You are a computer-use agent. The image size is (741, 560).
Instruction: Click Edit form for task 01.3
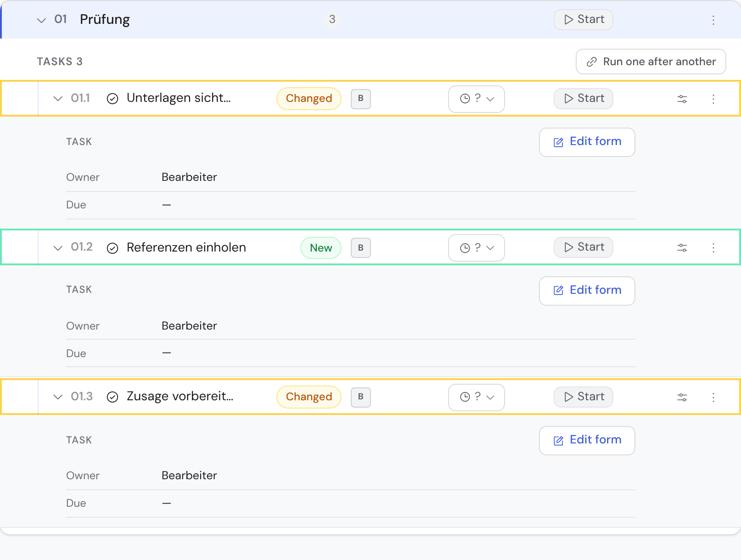coord(587,441)
